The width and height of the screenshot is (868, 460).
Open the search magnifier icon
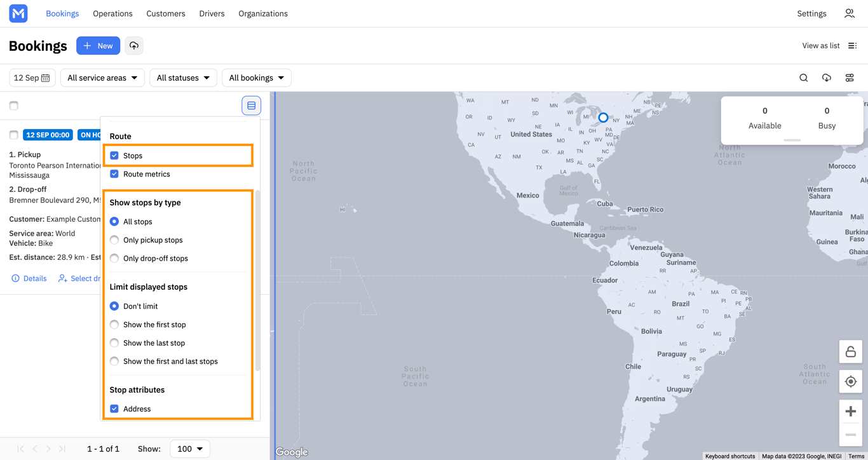(804, 78)
